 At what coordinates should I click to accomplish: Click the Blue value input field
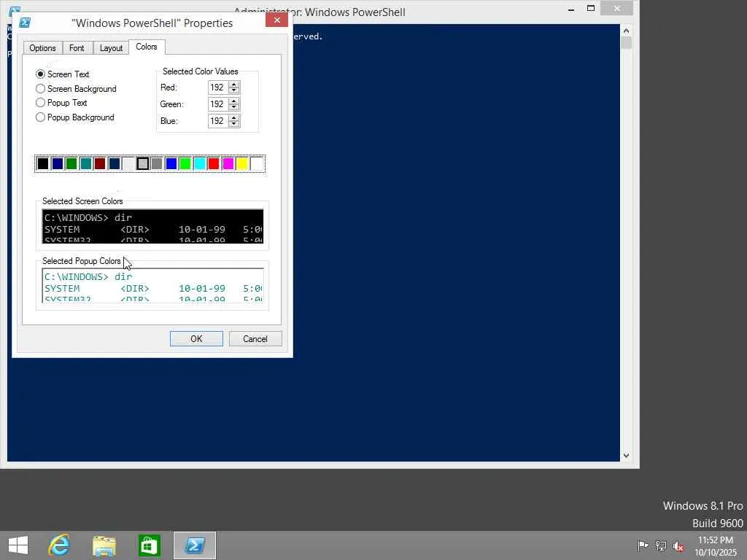point(218,121)
